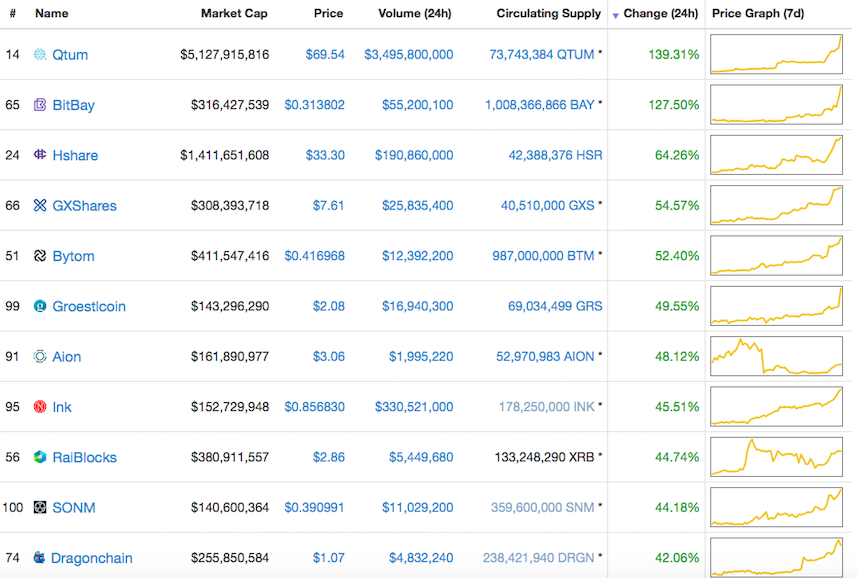Sort table by Market Cap column header
Image resolution: width=857 pixels, height=578 pixels.
coord(234,13)
